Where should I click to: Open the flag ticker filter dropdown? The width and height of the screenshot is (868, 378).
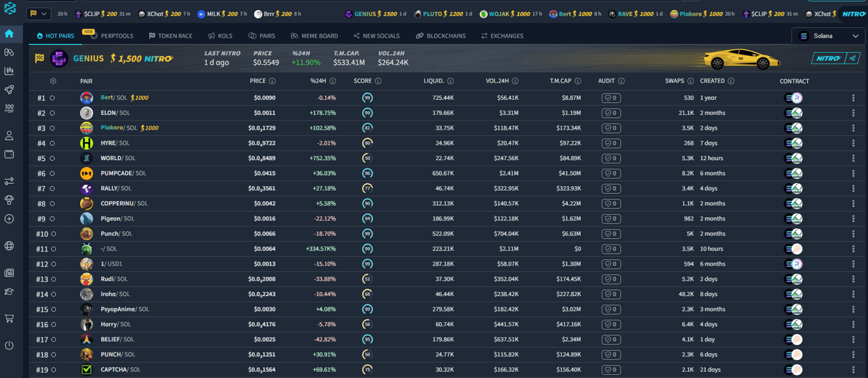38,13
